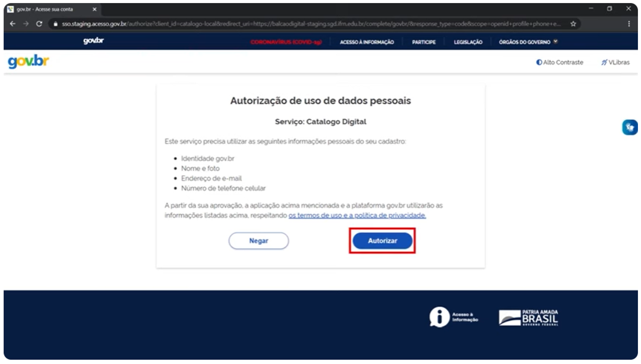Screen dimensions: 641x364
Task: Click the Autorizar button
Action: pos(382,241)
